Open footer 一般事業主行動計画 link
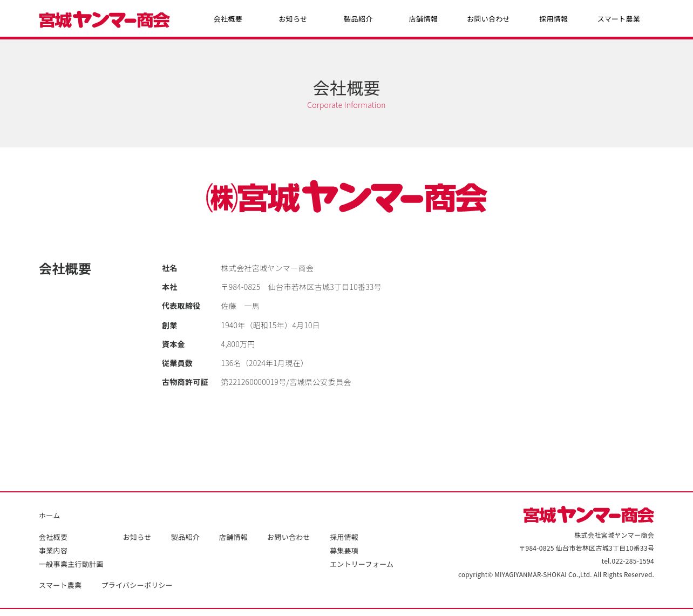 [x=71, y=564]
